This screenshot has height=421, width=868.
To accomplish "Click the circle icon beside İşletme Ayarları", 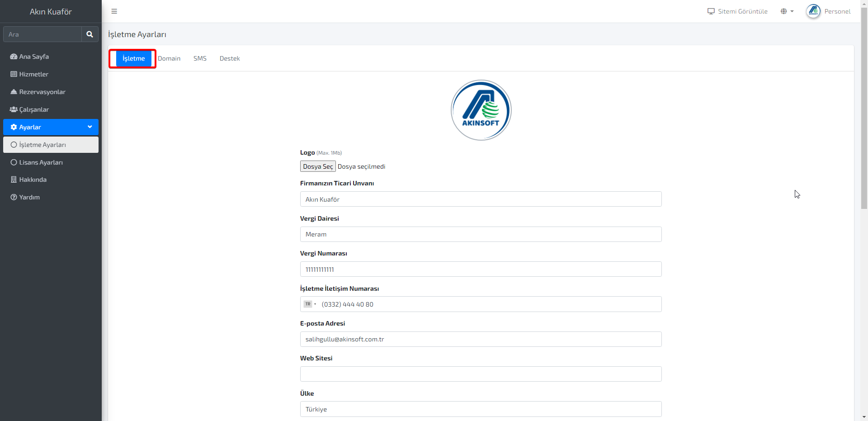I will click(x=14, y=145).
